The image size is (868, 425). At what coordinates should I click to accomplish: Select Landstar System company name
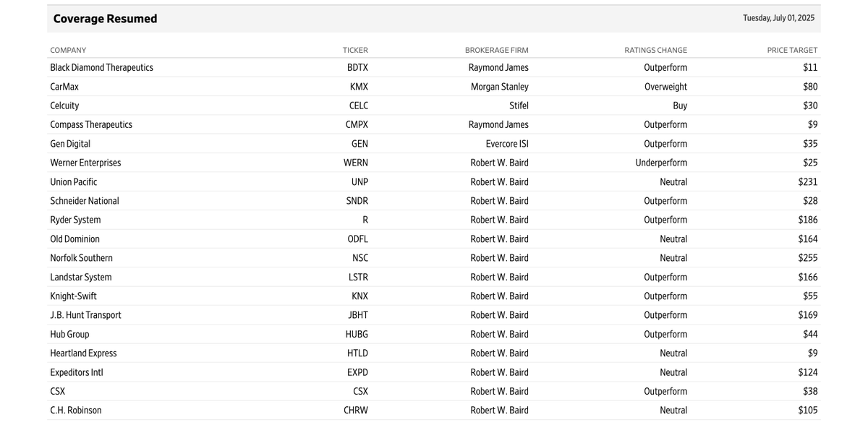pos(81,278)
